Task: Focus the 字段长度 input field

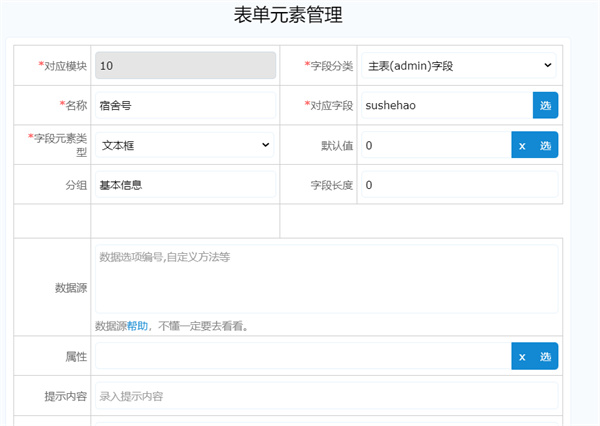Action: [x=460, y=185]
